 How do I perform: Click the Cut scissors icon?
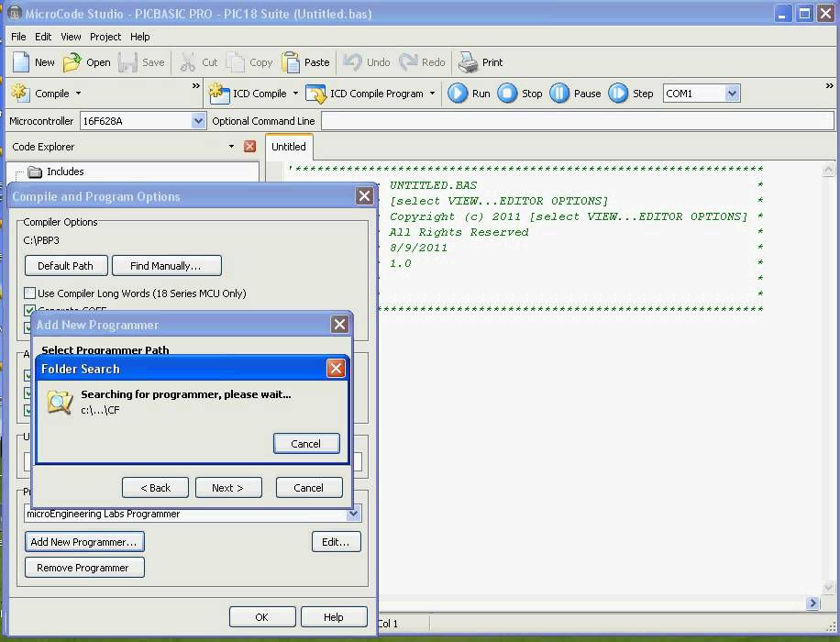[x=187, y=62]
